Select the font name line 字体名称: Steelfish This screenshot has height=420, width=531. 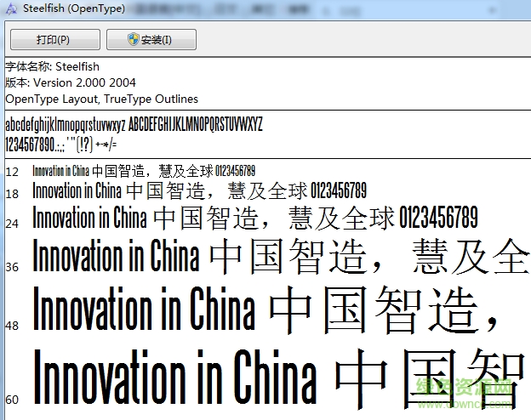[x=53, y=66]
